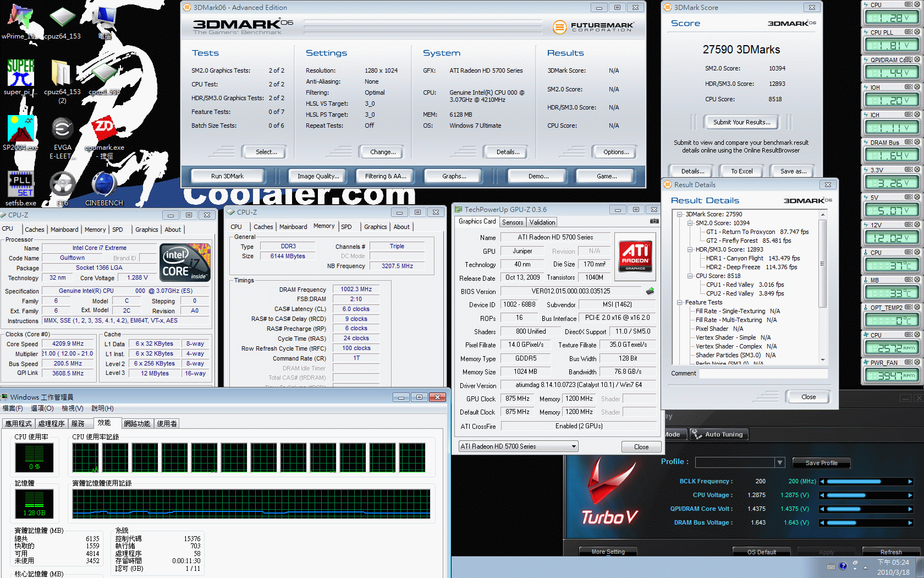Open the 檔案(F) menu in Task Manager
This screenshot has height=578, width=924.
click(13, 408)
